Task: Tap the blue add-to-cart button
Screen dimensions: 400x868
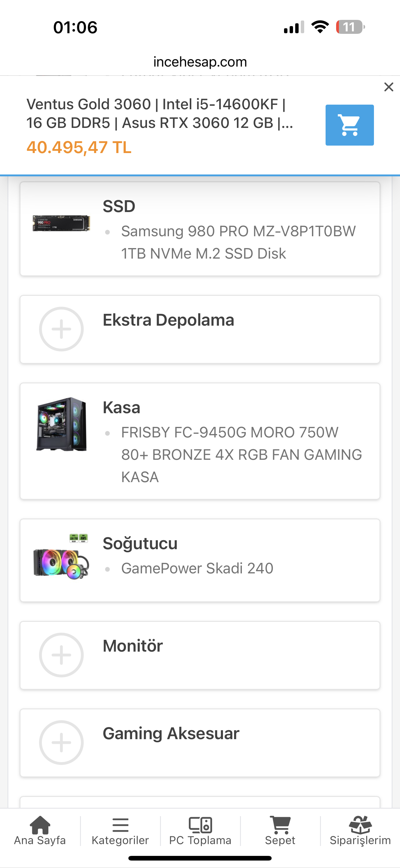Action: pyautogui.click(x=349, y=125)
